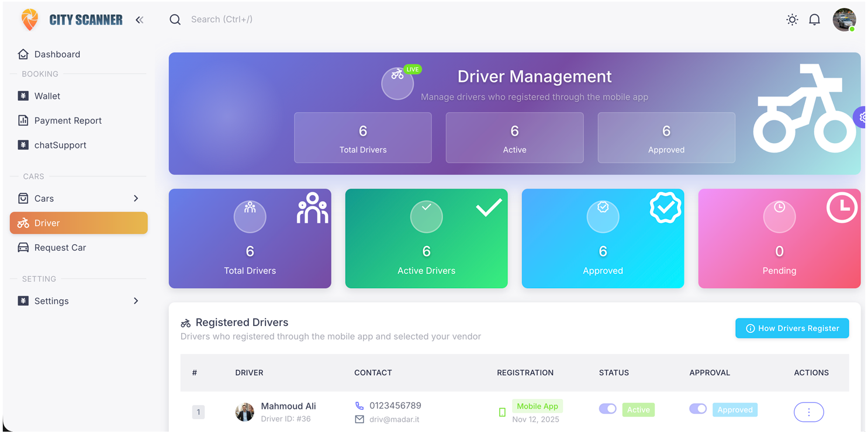
Task: Expand the Cars sidebar menu
Action: pos(136,198)
